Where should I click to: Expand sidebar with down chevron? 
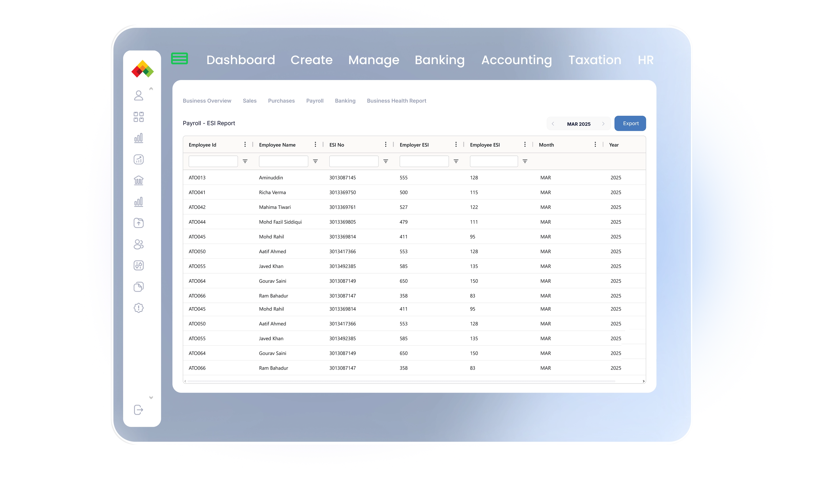point(151,397)
